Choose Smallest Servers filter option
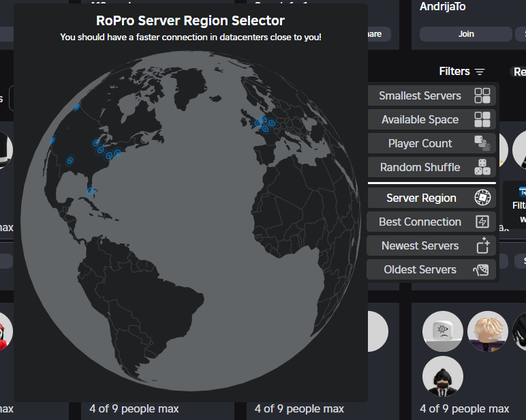The height and width of the screenshot is (420, 526). tap(432, 95)
